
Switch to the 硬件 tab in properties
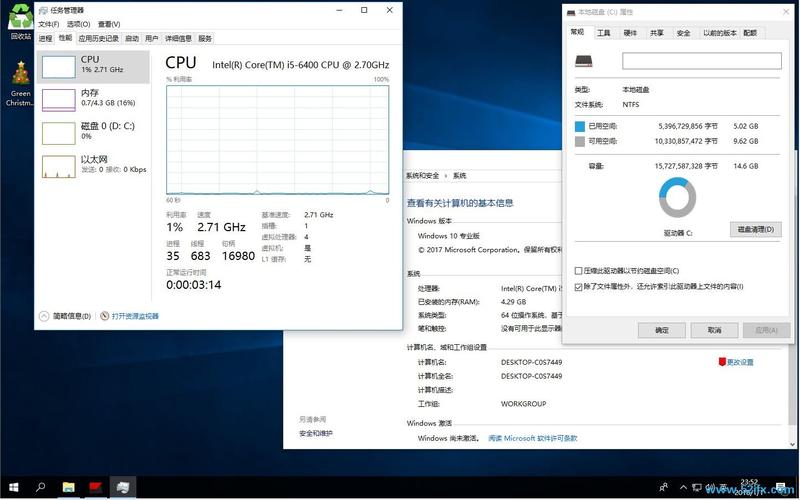pyautogui.click(x=631, y=33)
